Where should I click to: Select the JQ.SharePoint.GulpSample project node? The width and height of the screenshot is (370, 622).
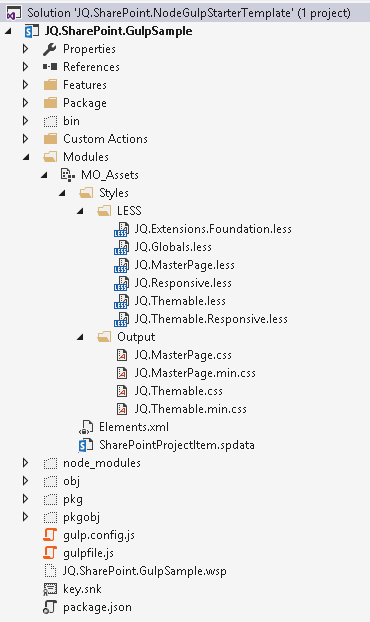tap(118, 31)
